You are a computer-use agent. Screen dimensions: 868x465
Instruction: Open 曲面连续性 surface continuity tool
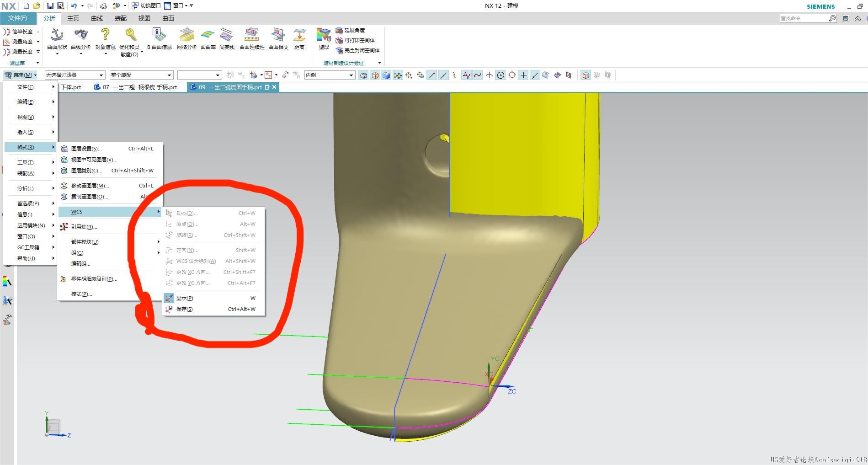[252, 39]
